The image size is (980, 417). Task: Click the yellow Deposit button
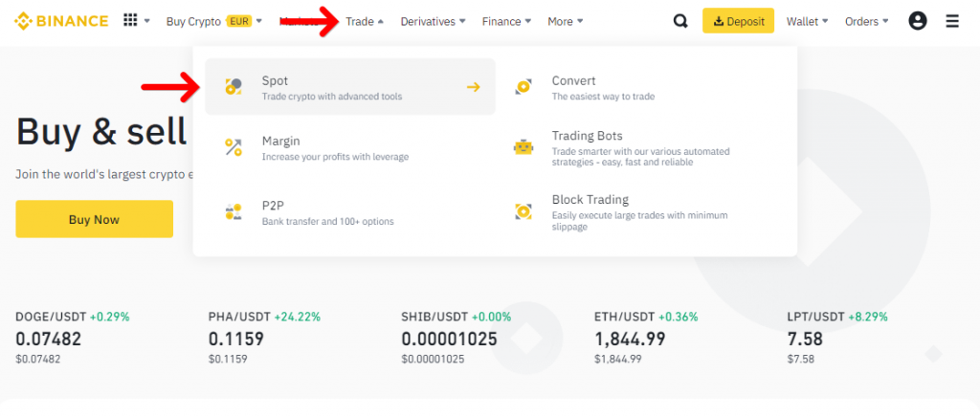coord(738,21)
